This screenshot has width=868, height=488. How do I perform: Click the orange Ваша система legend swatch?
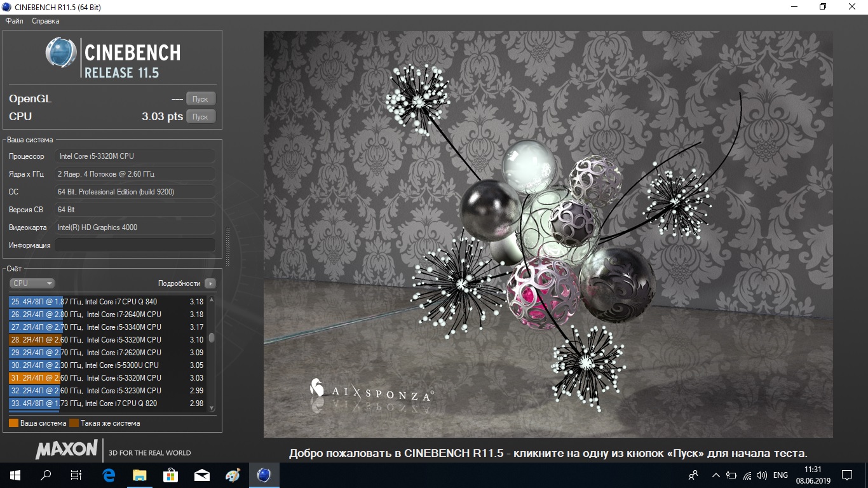(x=13, y=423)
